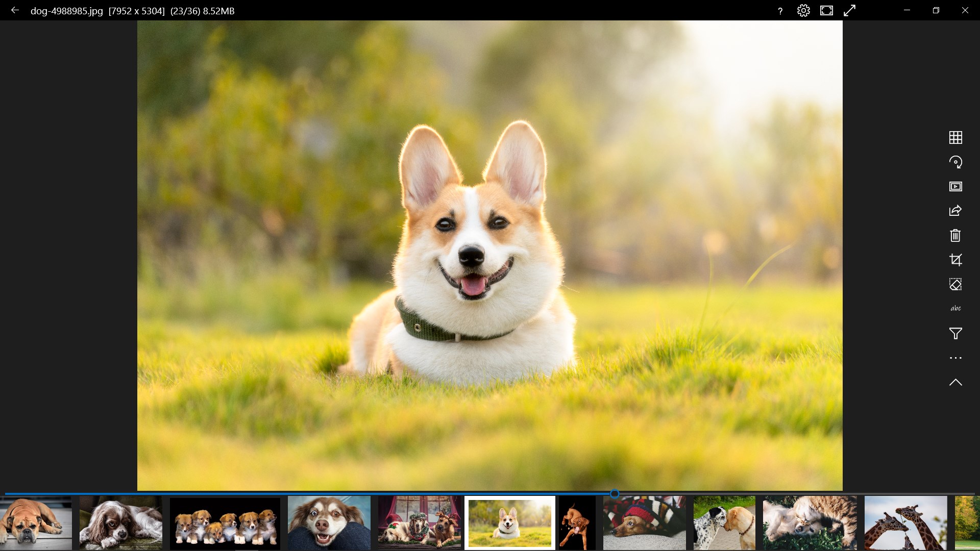
Task: Collapse the sidebar with the up chevron
Action: (955, 383)
